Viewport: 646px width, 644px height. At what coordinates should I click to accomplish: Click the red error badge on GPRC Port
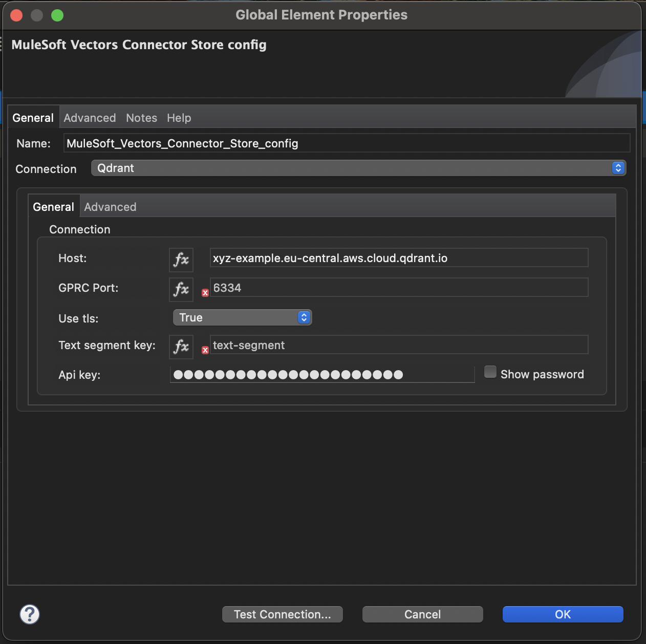click(x=205, y=293)
